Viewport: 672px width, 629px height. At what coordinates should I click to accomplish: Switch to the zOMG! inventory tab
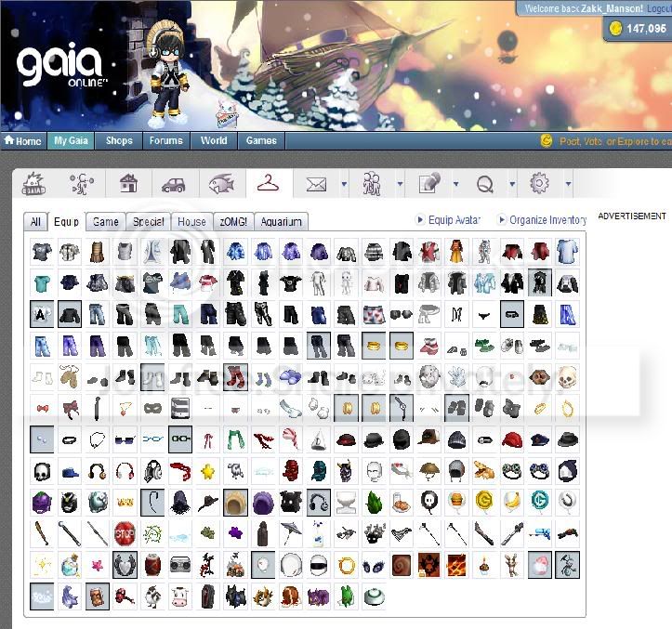click(233, 222)
